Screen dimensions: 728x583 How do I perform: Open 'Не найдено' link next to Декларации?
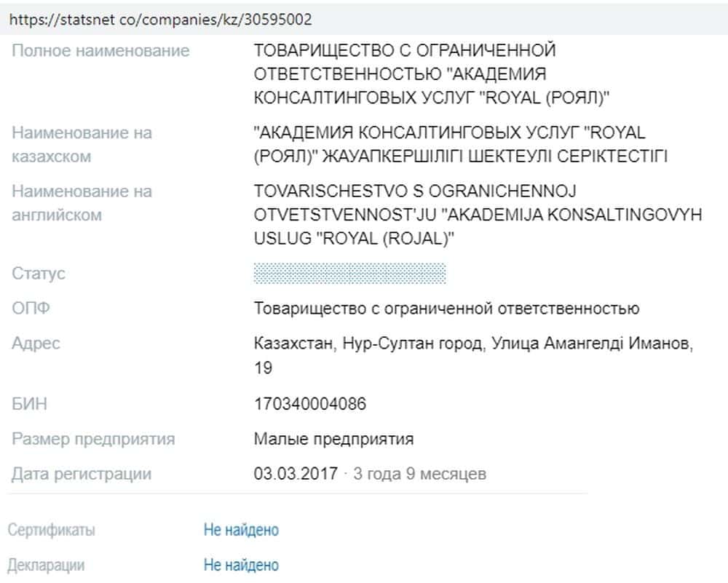(x=241, y=565)
